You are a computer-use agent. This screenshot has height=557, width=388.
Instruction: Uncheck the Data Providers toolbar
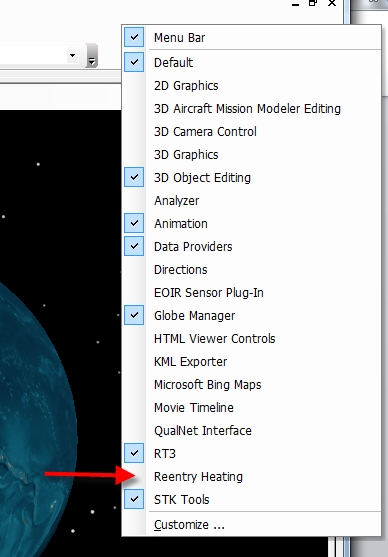(x=252, y=247)
